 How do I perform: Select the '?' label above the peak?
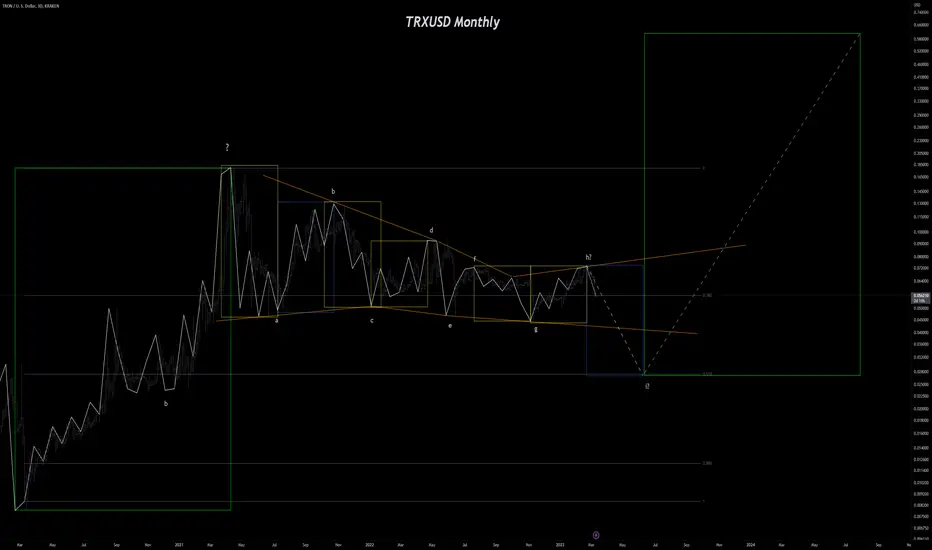coord(227,147)
